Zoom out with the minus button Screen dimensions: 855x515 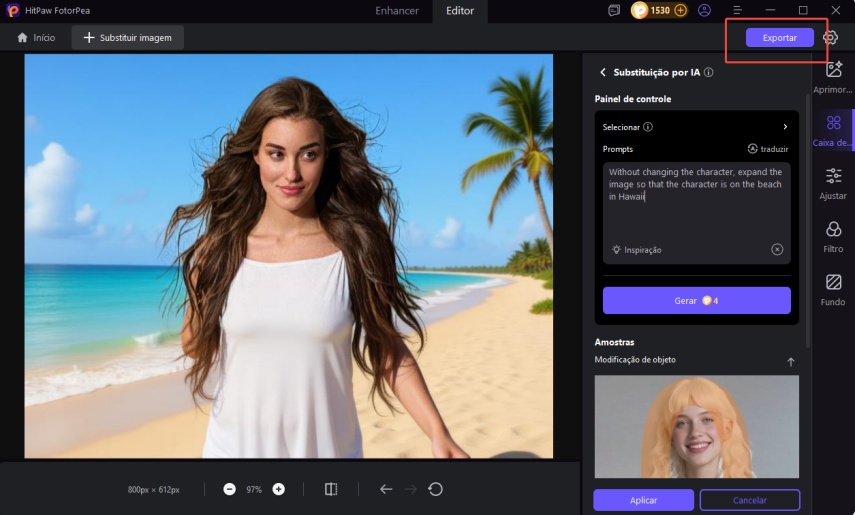(229, 489)
